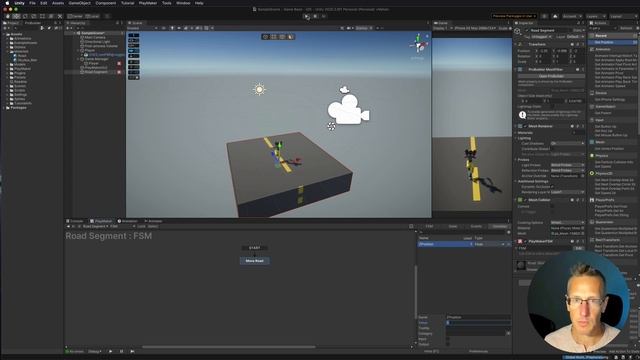Open the Layer dropdown in Inspector

pos(576,37)
